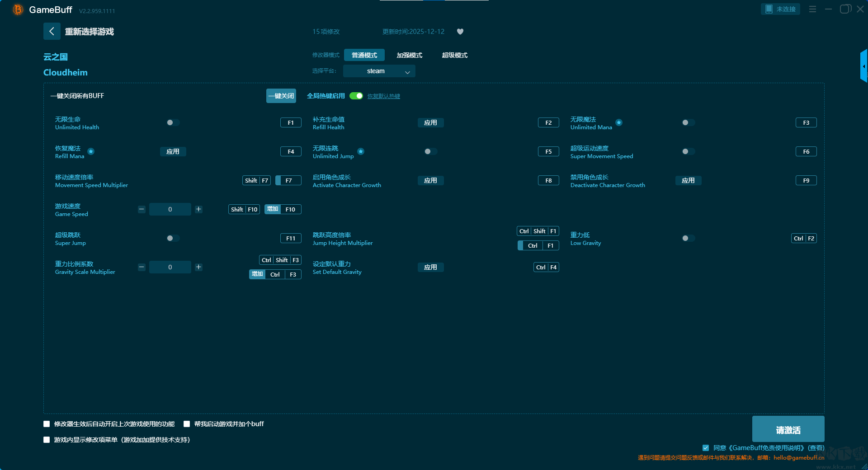Viewport: 868px width, 470px height.
Task: Click the 恢复默认热键 restore hotkeys link
Action: [x=383, y=96]
